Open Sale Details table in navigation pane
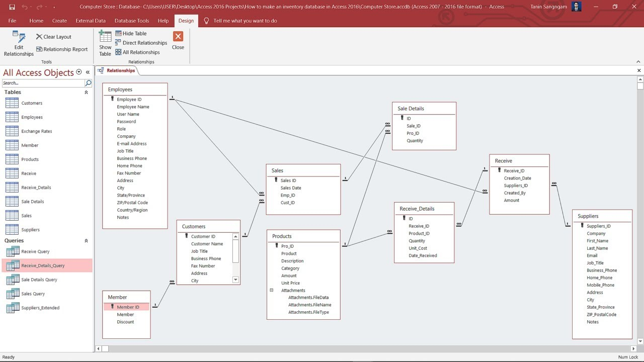Viewport: 644px width, 362px height. (33, 202)
